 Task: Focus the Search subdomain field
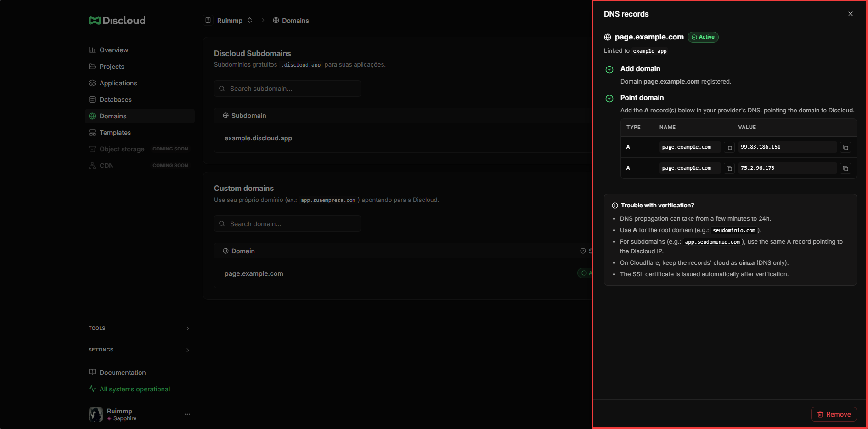[287, 89]
